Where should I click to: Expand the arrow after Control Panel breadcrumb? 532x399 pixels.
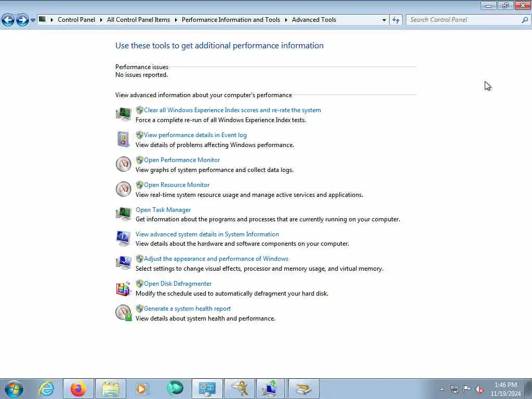[x=101, y=20]
